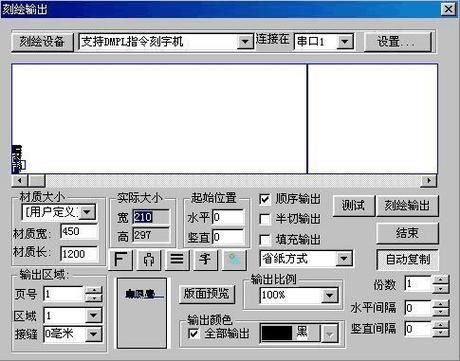
Task: Click the three horizontal lines icon button
Action: [177, 260]
